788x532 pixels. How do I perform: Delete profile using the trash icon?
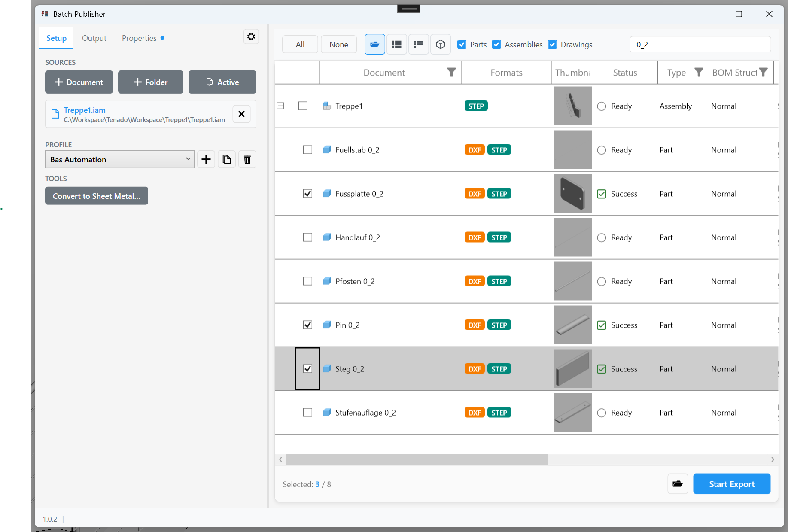(x=247, y=159)
